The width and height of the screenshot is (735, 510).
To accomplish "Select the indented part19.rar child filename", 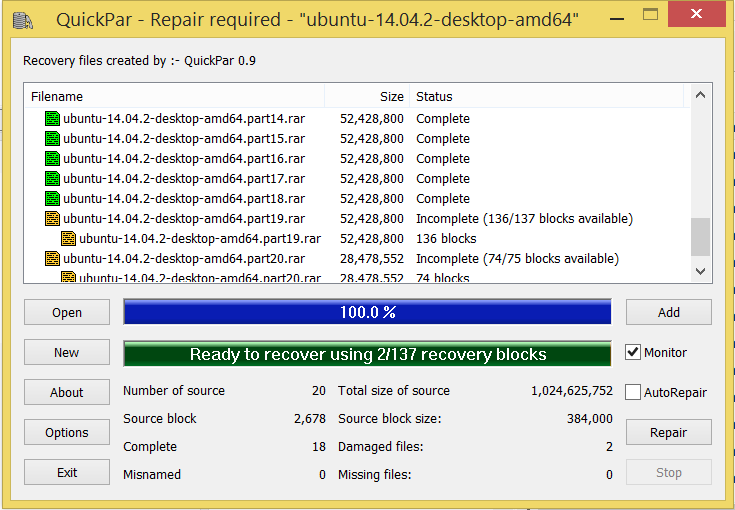I will pos(200,239).
